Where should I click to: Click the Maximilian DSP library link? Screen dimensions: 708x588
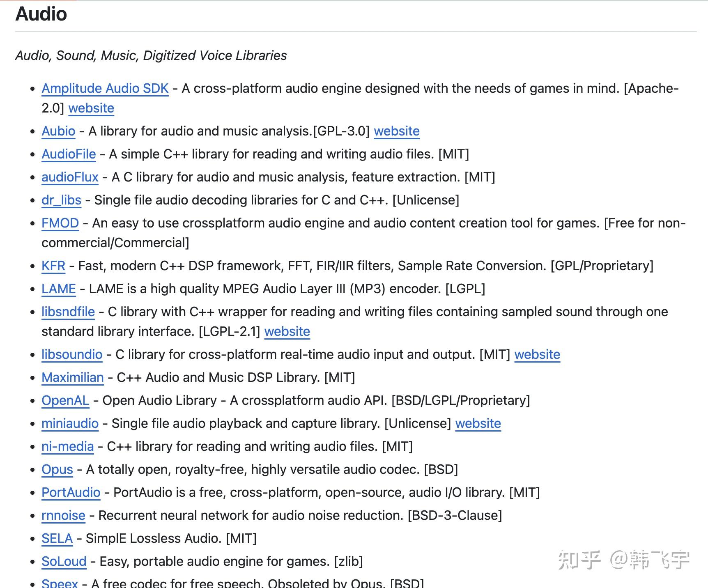tap(72, 377)
